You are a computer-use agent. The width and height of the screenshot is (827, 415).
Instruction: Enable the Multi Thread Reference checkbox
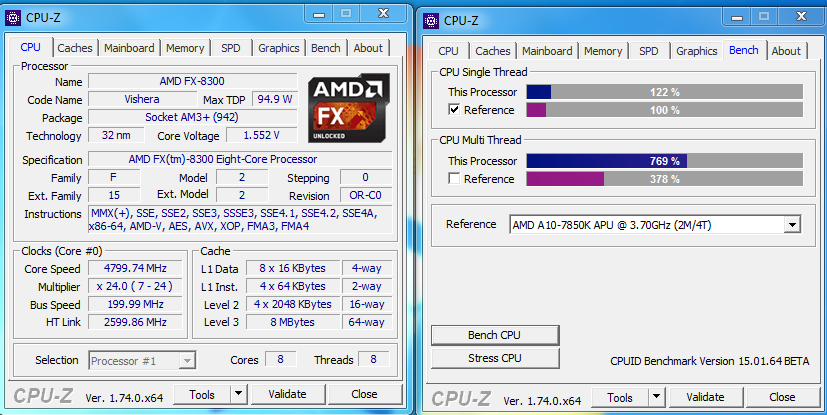pyautogui.click(x=454, y=179)
